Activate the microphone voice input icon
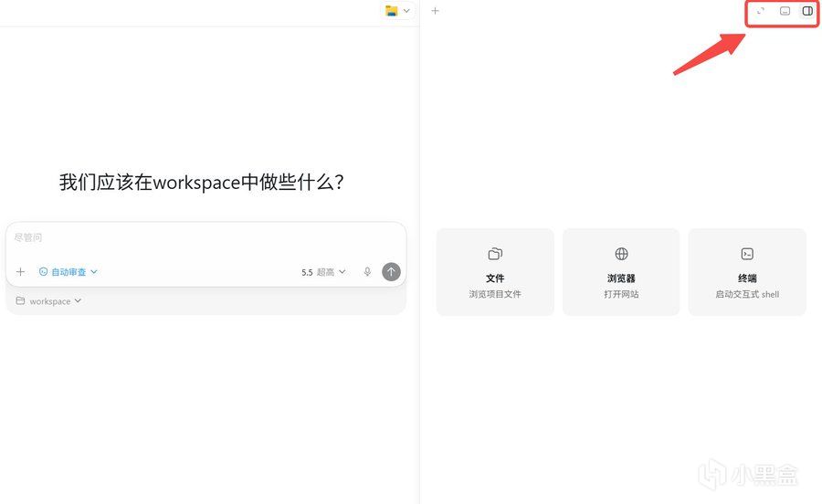The height and width of the screenshot is (504, 822). (x=367, y=271)
